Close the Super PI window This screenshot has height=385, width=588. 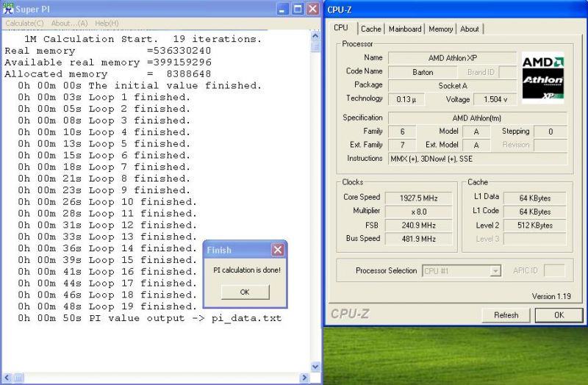(x=313, y=9)
